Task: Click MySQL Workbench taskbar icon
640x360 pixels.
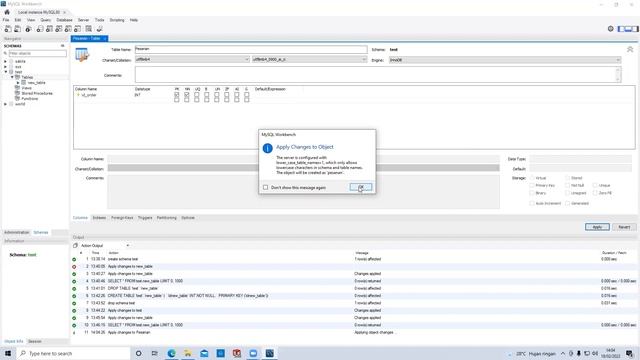Action: [269, 353]
